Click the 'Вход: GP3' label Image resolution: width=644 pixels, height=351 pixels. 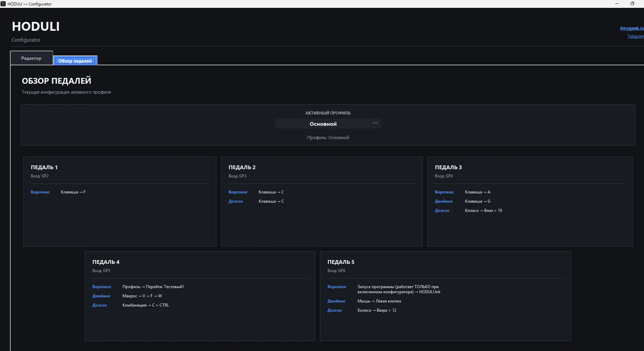point(237,176)
